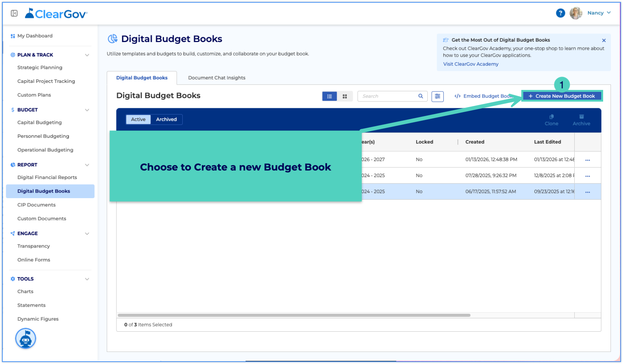Sort by Last Edited column header
623x364 pixels.
click(547, 142)
